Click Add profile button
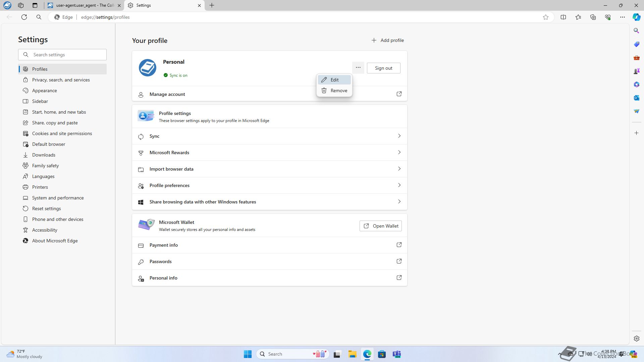644x362 pixels. click(387, 40)
